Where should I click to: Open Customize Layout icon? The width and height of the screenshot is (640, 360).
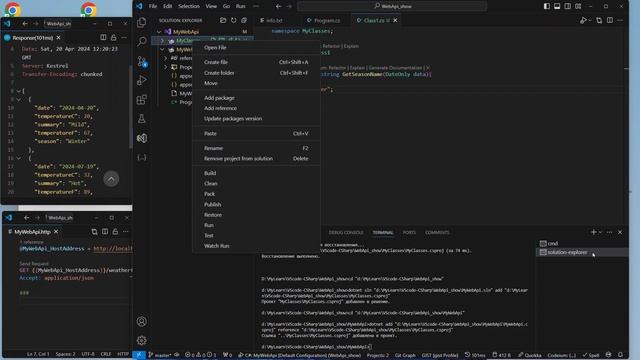[578, 6]
